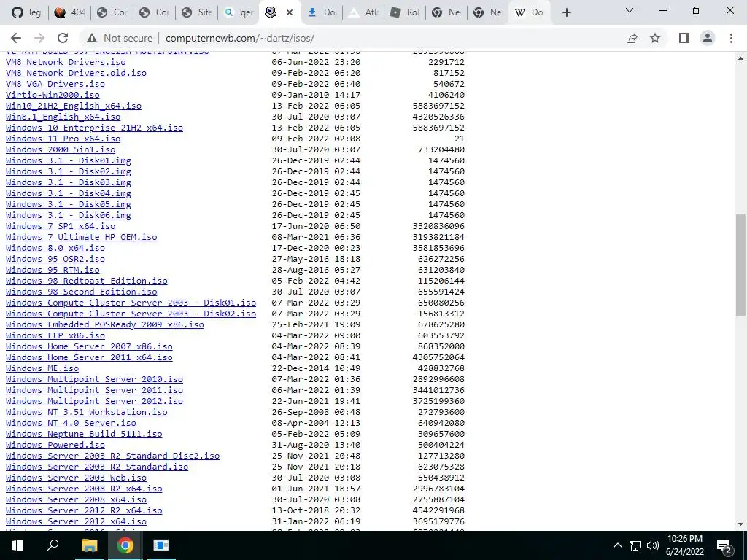Close the active tab
Screen dimensions: 747x560
289,12
